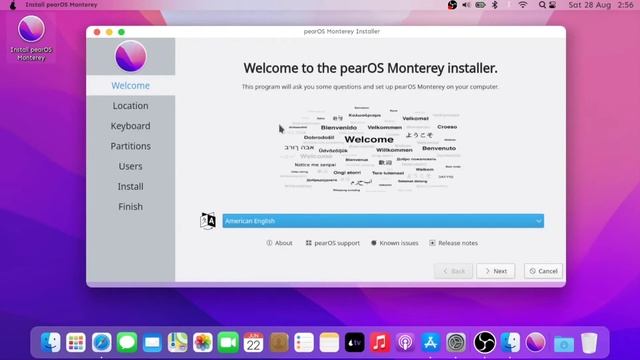Click the language translation icon beside dropdown
The height and width of the screenshot is (360, 640).
pos(208,221)
